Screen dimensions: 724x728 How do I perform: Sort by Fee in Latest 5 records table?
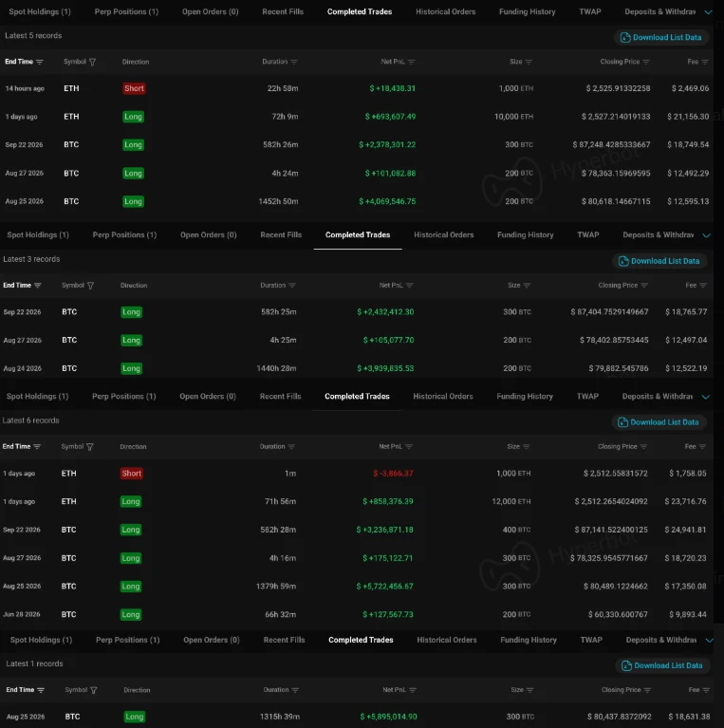(x=705, y=62)
